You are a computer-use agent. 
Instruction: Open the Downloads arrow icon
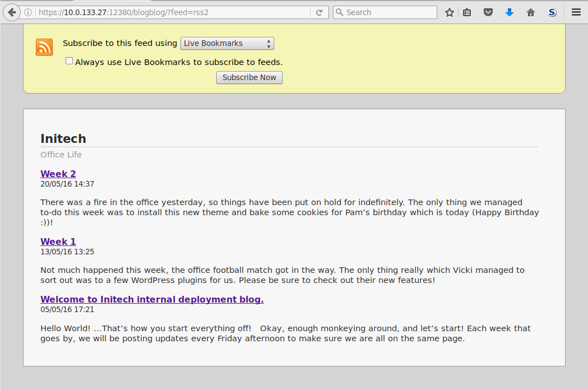point(509,12)
